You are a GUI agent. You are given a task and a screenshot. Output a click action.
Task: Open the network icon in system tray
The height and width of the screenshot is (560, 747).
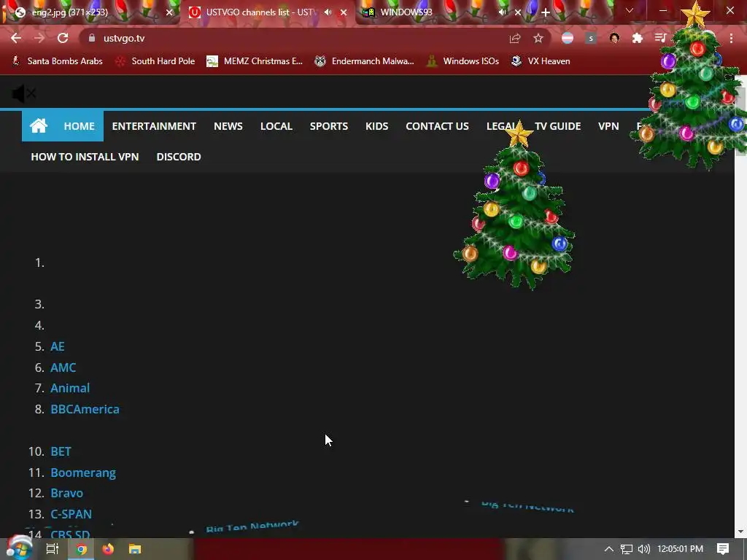pos(627,549)
